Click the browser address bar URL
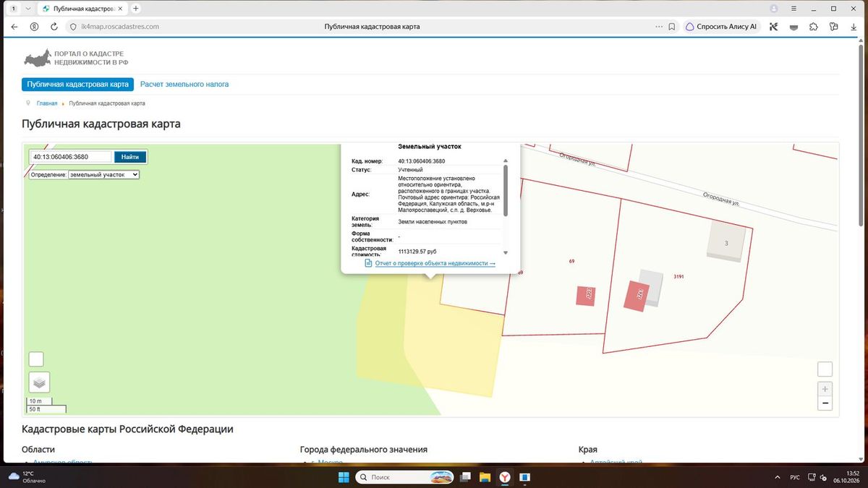This screenshot has height=488, width=868. tap(120, 27)
